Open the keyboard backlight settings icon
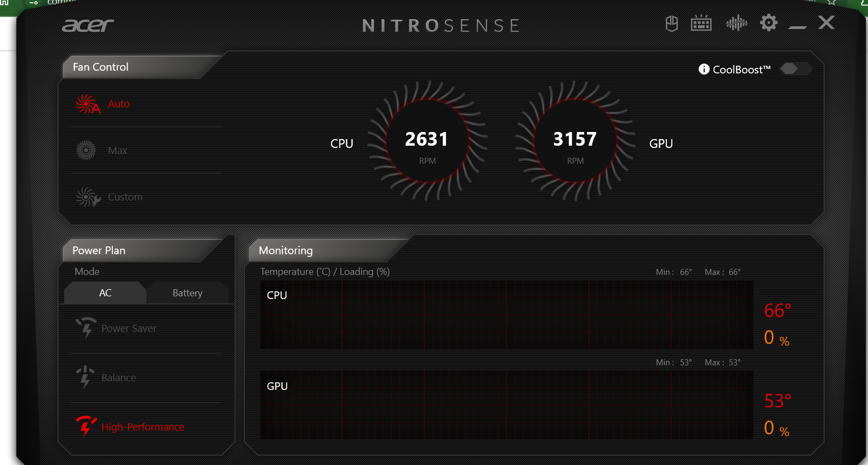This screenshot has width=868, height=465. point(701,23)
